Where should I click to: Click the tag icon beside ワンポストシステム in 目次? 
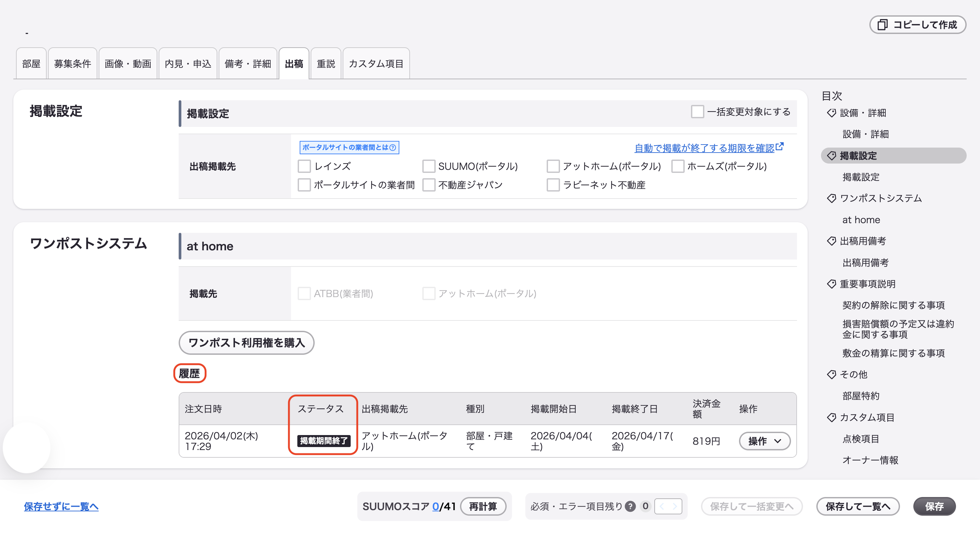coord(831,199)
